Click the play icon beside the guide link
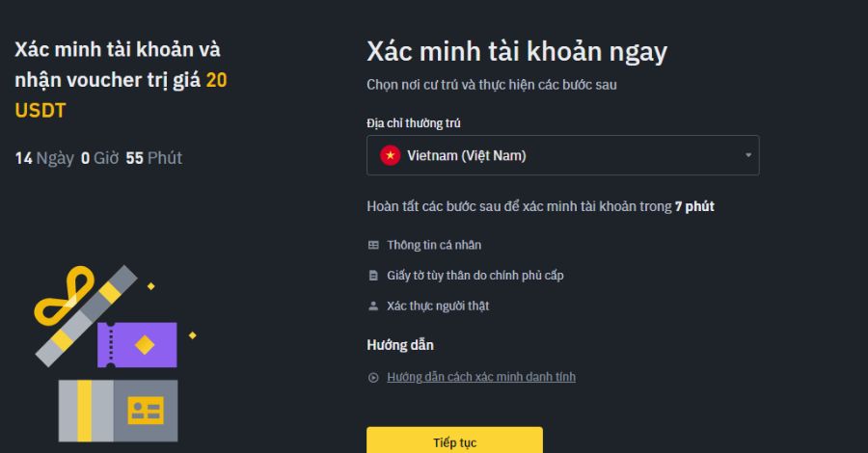The height and width of the screenshot is (453, 868). (x=373, y=378)
